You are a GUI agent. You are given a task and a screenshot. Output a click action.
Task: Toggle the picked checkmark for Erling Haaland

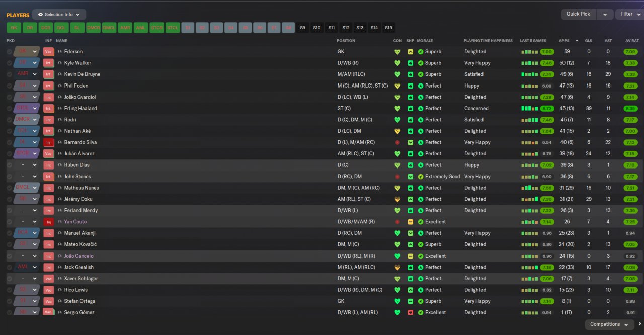pyautogui.click(x=9, y=109)
